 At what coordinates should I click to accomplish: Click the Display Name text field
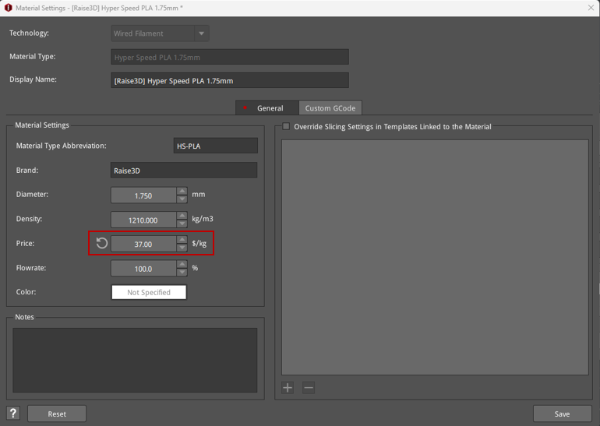[230, 80]
